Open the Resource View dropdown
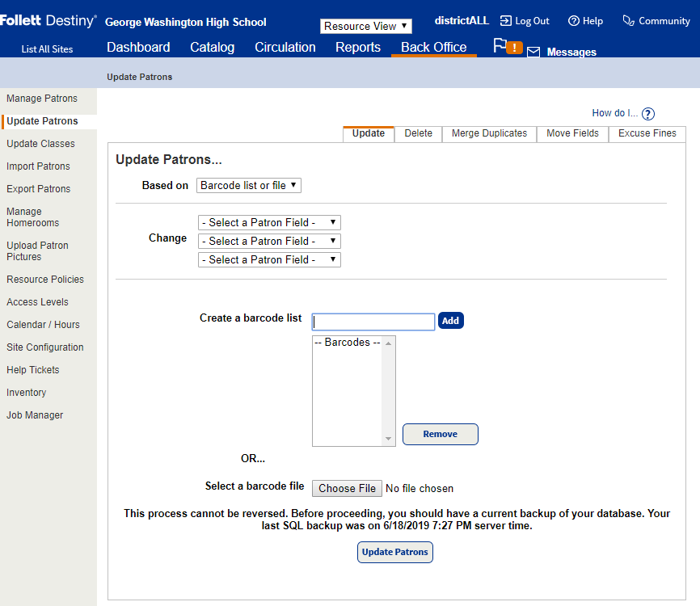 (x=365, y=26)
